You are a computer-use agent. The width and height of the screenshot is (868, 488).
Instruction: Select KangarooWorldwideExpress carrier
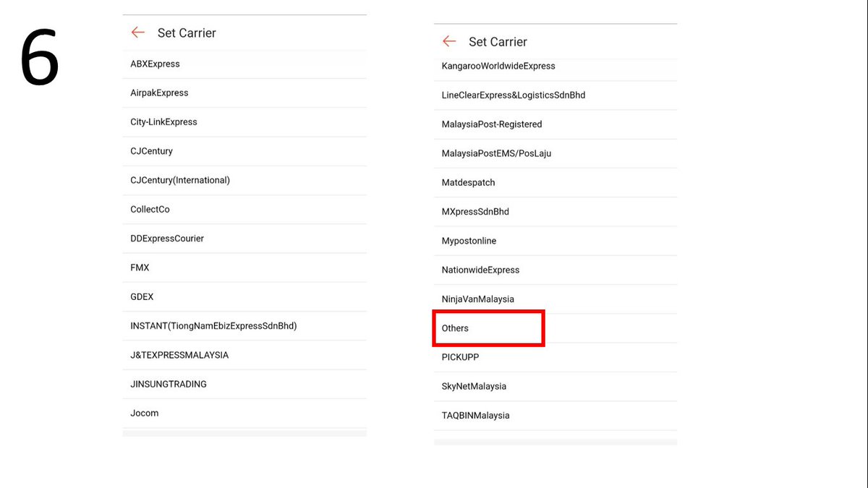pos(556,66)
